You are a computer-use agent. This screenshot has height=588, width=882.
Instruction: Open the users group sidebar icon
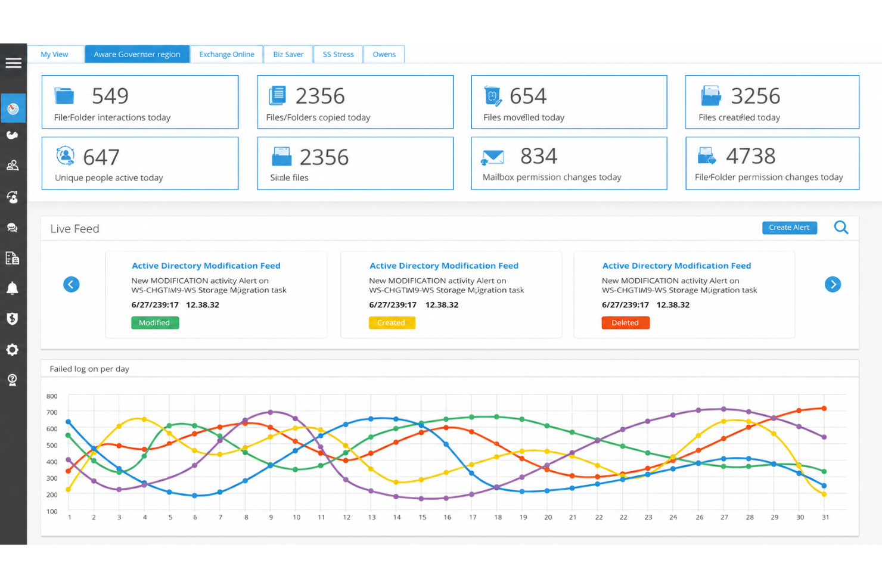pos(13,166)
